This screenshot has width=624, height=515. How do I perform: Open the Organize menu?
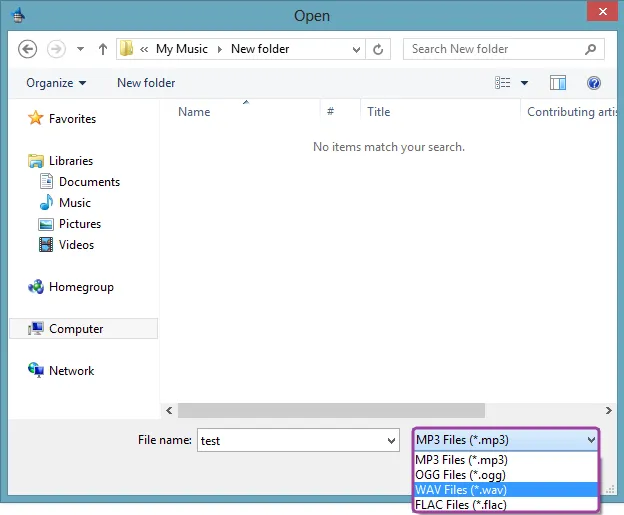tap(56, 83)
